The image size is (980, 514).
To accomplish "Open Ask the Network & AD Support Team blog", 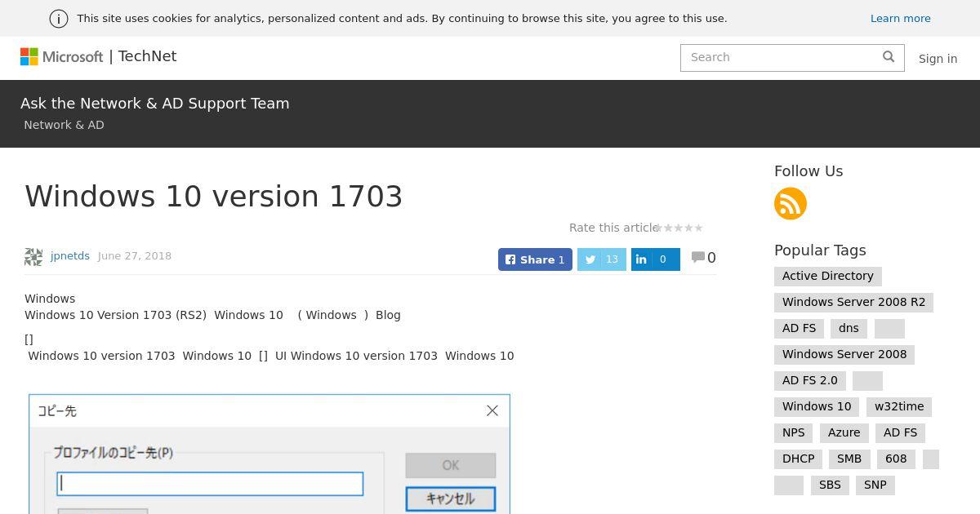I will [155, 104].
